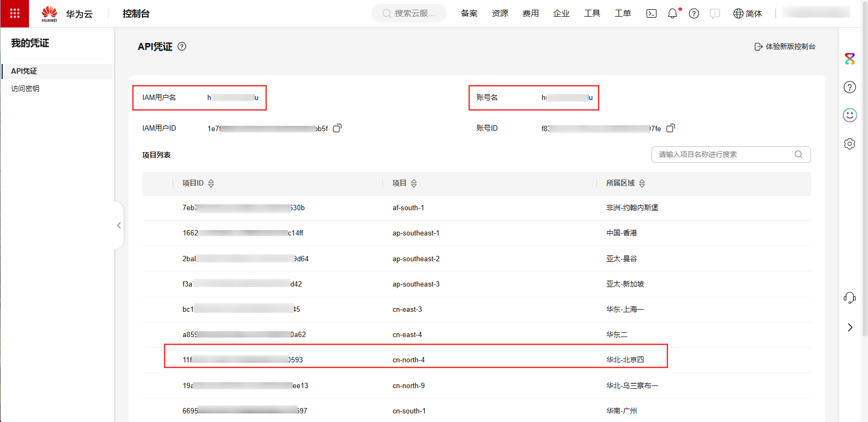Click the 项目列表 heading
868x422 pixels.
tap(156, 155)
